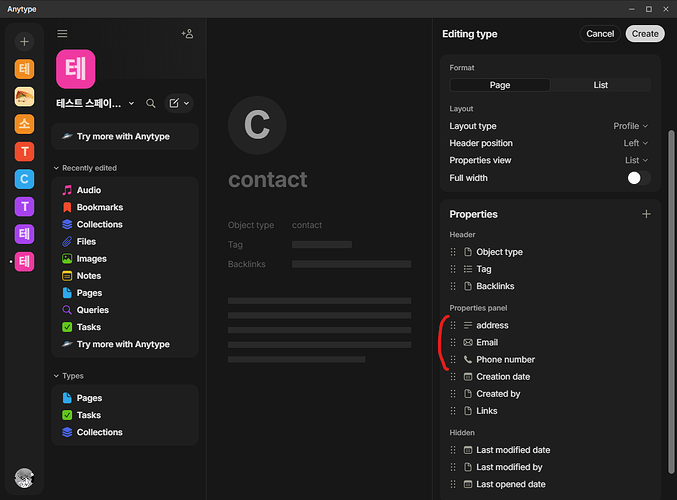The image size is (677, 500).
Task: Open Queries in Recently edited
Action: click(x=125, y=310)
